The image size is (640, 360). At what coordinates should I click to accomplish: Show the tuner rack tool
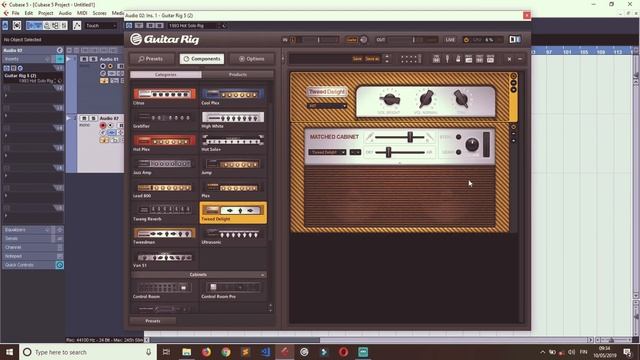coord(447,59)
